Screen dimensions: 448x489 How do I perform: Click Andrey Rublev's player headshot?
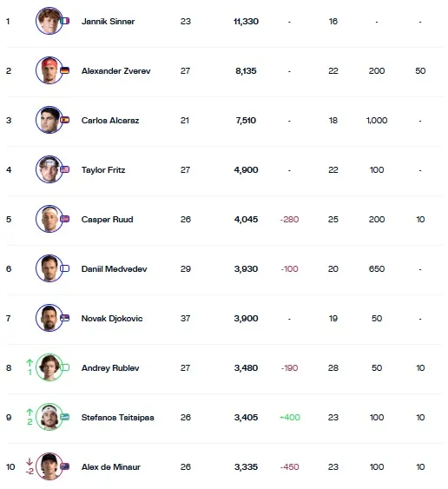coord(49,367)
